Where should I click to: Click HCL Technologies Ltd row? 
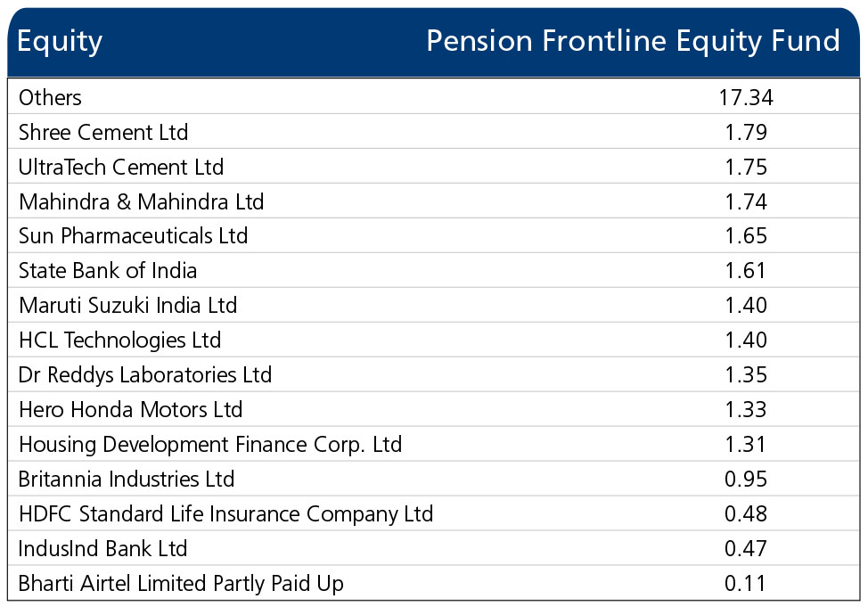[x=434, y=340]
